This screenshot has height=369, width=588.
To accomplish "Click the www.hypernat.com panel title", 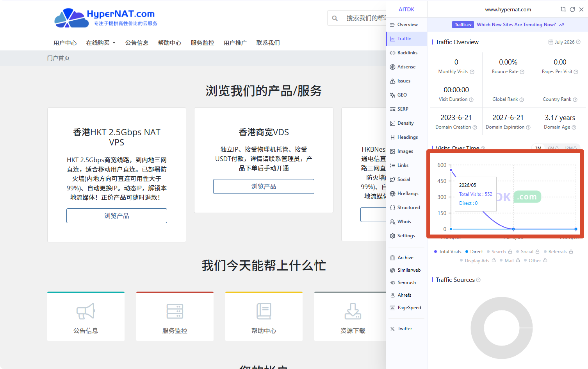I will point(508,9).
